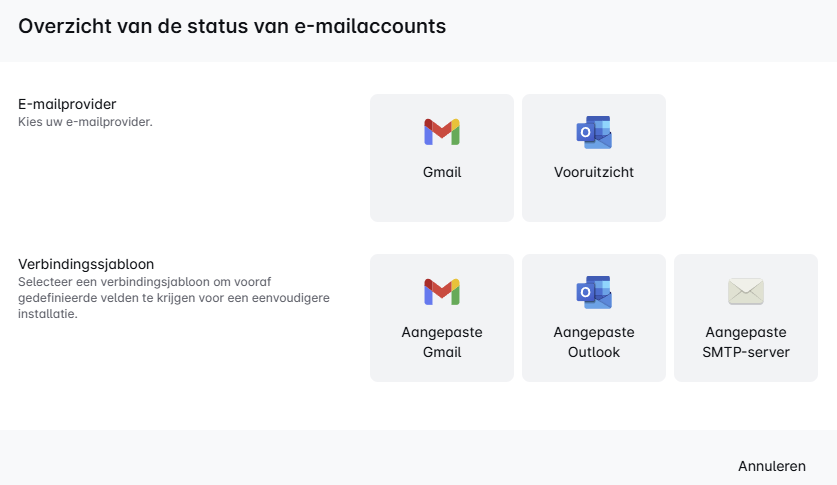The height and width of the screenshot is (485, 837).
Task: Choose Gmail as the e-mail provider
Action: point(441,158)
